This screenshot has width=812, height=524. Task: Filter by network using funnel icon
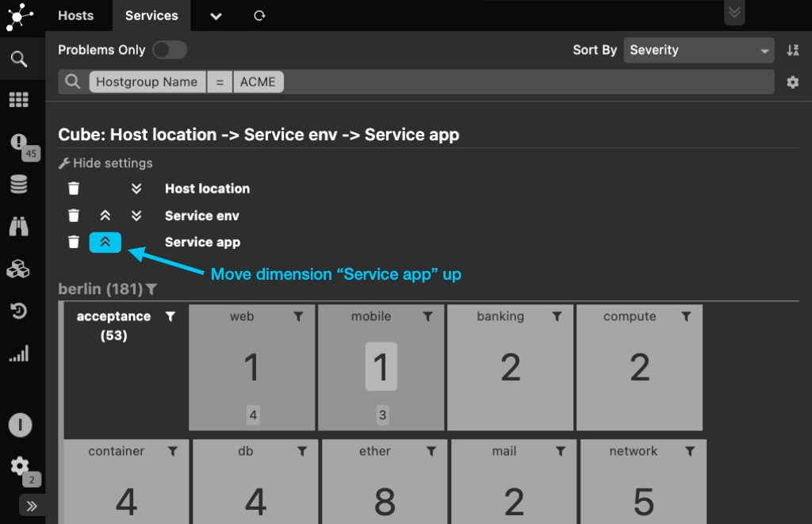(x=690, y=452)
